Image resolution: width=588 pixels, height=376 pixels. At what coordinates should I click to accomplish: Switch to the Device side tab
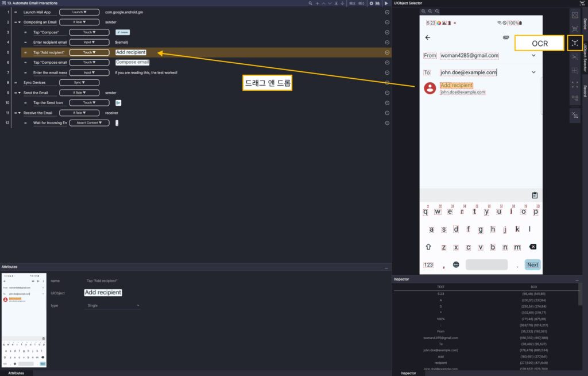(x=585, y=23)
